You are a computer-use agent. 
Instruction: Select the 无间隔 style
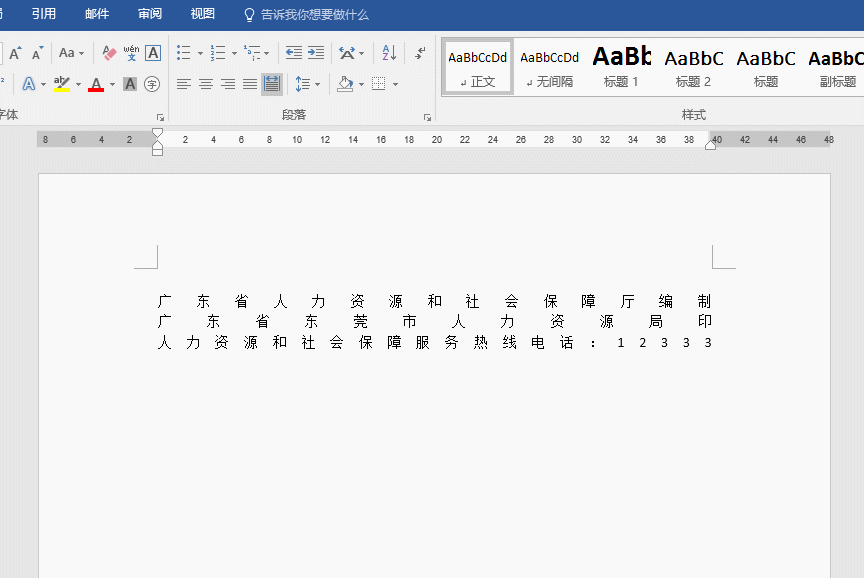pos(549,67)
